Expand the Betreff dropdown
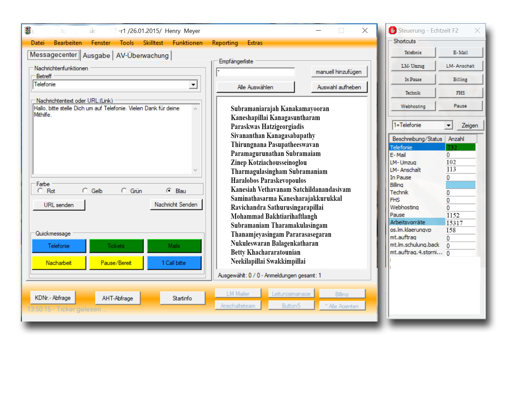This screenshot has width=532, height=399. pyautogui.click(x=193, y=85)
